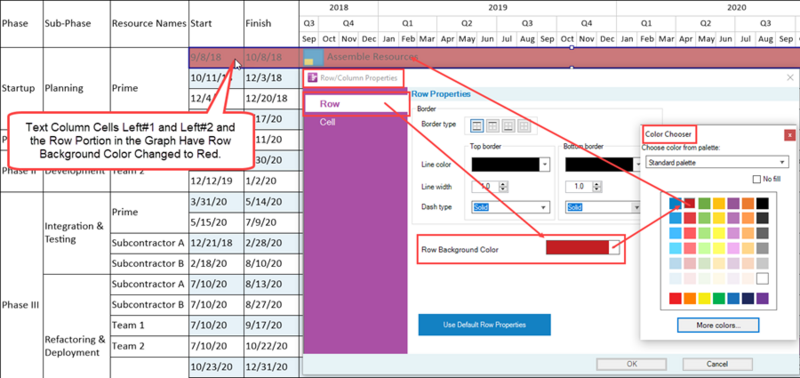This screenshot has width=800, height=378.
Task: Click the Finish cell 8/13/20
Action: [271, 284]
